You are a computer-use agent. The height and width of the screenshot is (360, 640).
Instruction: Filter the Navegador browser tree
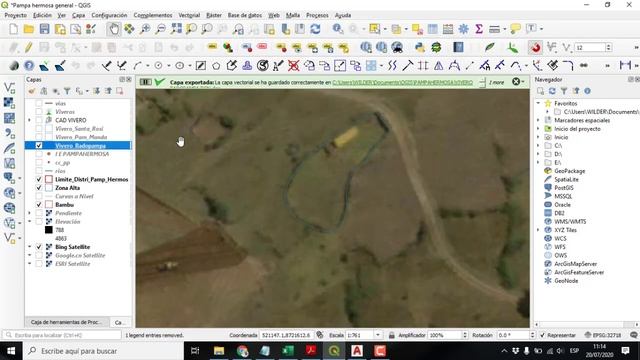[x=564, y=91]
